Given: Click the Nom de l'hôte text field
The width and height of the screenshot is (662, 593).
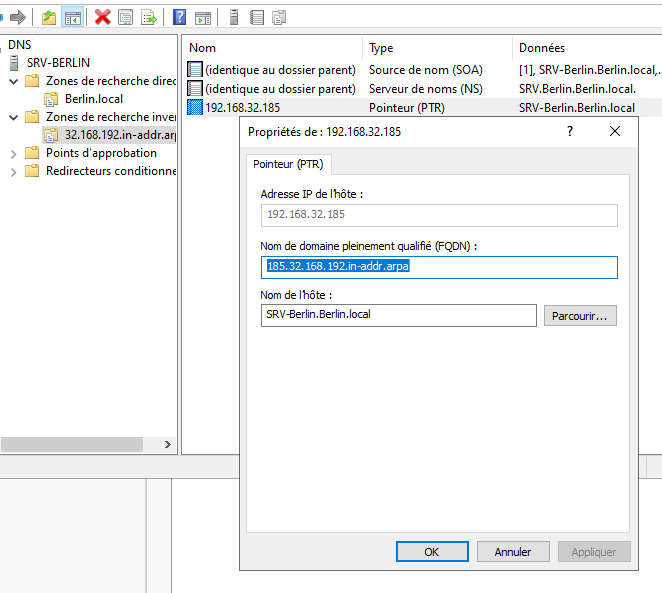Looking at the screenshot, I should (x=398, y=316).
